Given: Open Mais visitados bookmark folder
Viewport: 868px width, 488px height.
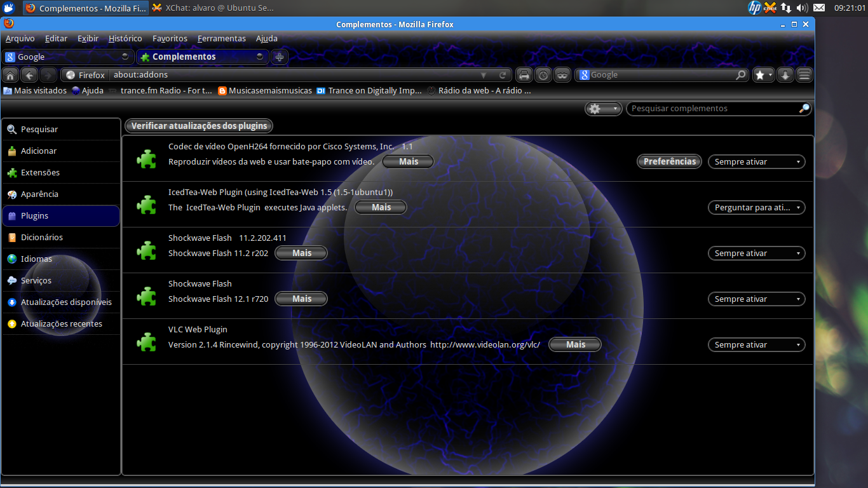Looking at the screenshot, I should [35, 91].
